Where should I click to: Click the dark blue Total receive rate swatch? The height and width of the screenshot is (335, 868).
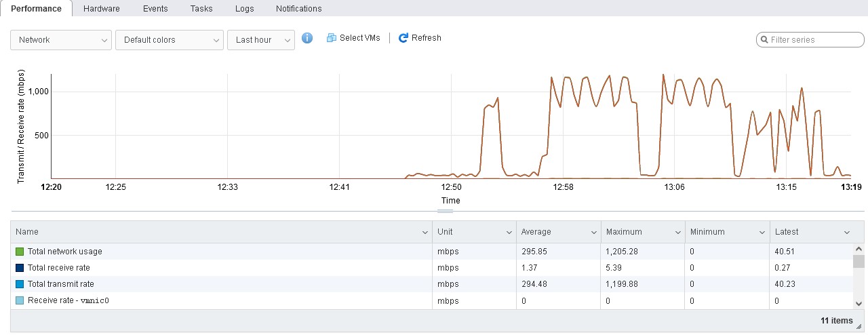[x=20, y=268]
